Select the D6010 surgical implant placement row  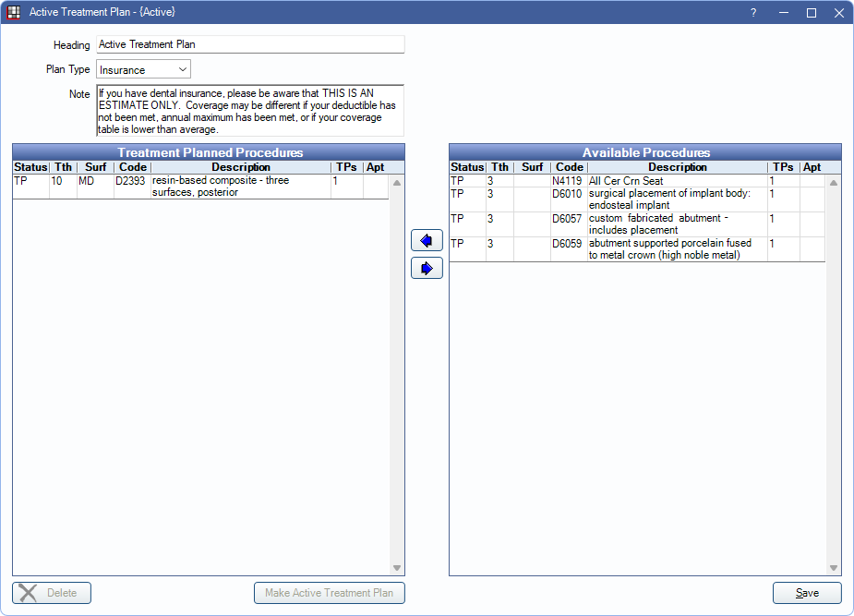[x=637, y=199]
